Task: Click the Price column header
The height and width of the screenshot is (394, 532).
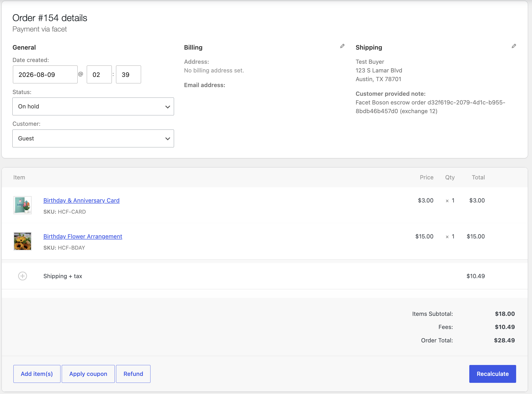Action: pos(427,177)
